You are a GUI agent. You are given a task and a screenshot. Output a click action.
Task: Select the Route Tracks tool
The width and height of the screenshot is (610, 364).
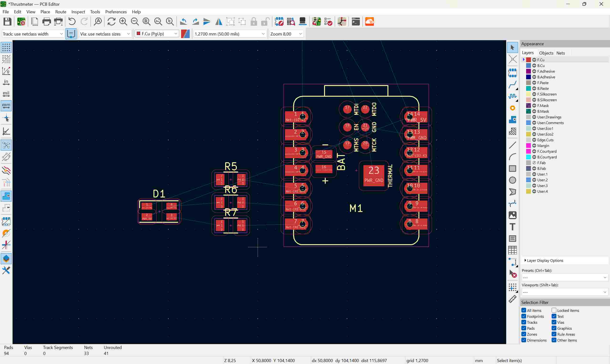[512, 85]
